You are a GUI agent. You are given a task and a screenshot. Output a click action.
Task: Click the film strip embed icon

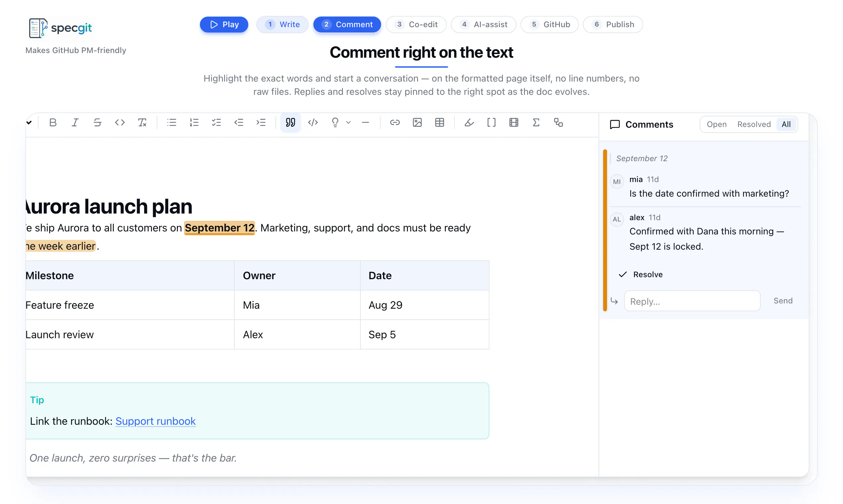(x=514, y=123)
